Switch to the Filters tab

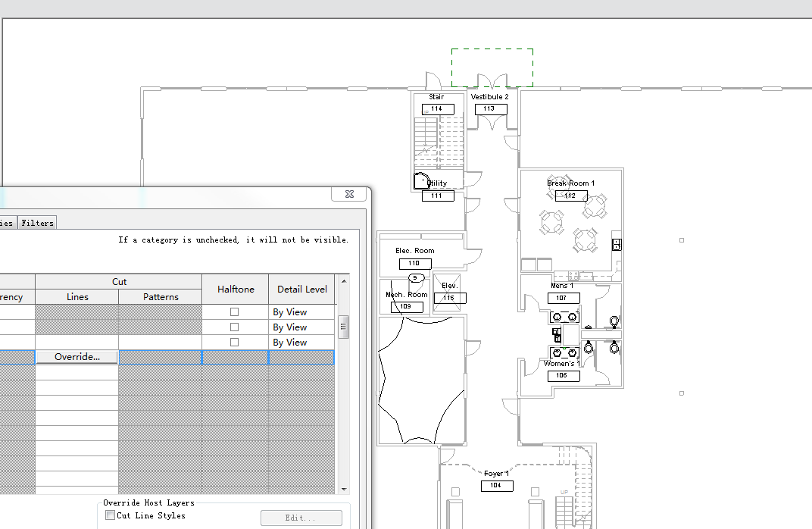click(37, 223)
